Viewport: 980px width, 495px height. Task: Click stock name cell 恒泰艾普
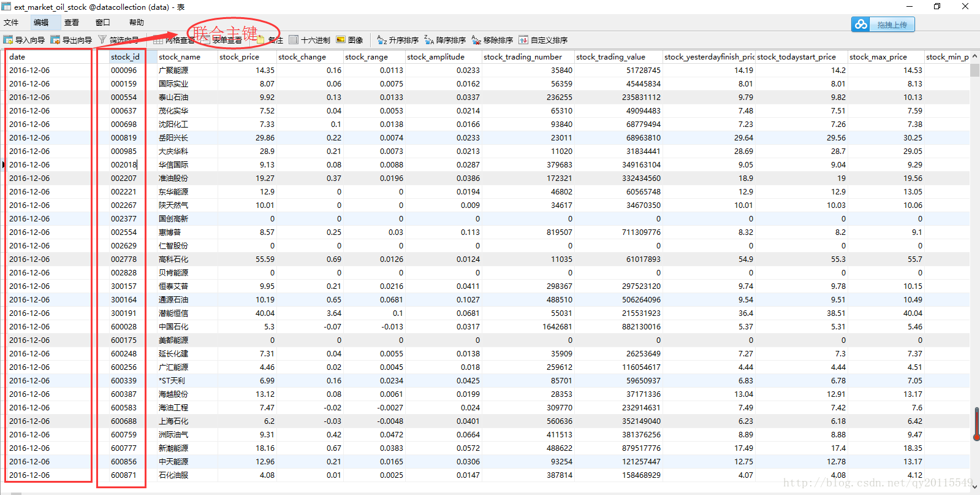(x=187, y=286)
